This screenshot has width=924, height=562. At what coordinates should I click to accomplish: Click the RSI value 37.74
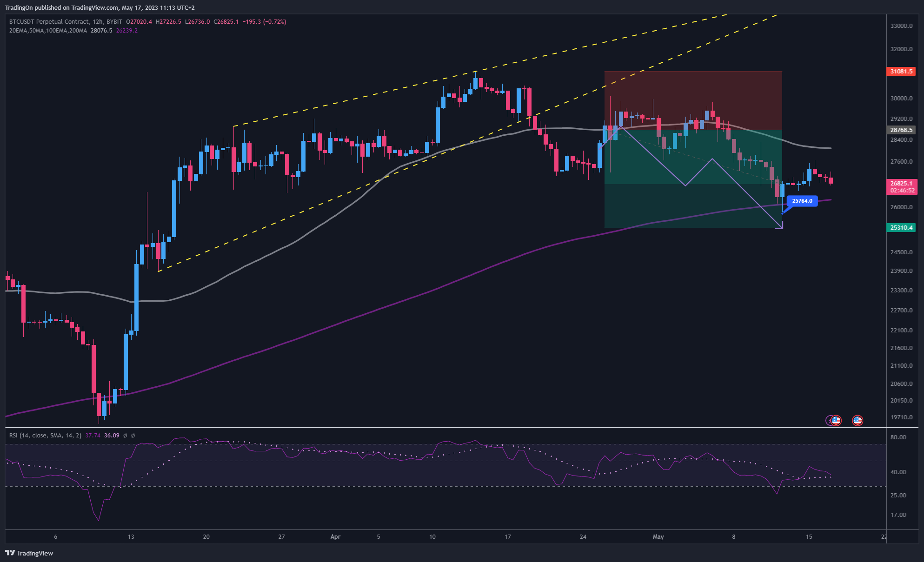pos(93,436)
